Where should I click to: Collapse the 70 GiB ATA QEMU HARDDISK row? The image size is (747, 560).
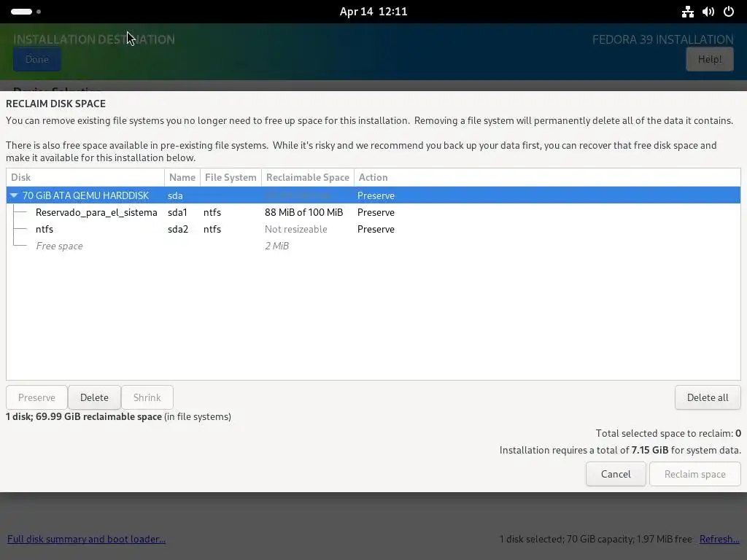click(x=14, y=195)
